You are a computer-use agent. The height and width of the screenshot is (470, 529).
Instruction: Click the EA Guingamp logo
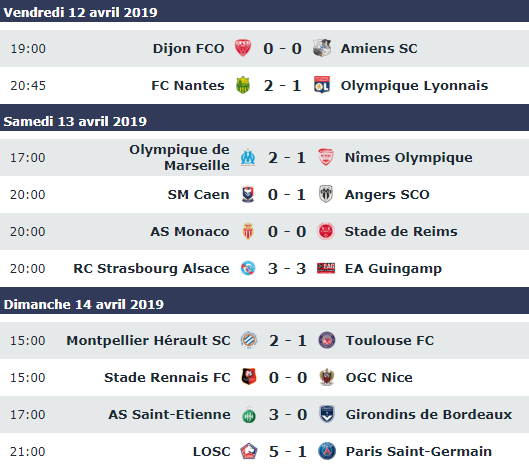click(x=326, y=268)
